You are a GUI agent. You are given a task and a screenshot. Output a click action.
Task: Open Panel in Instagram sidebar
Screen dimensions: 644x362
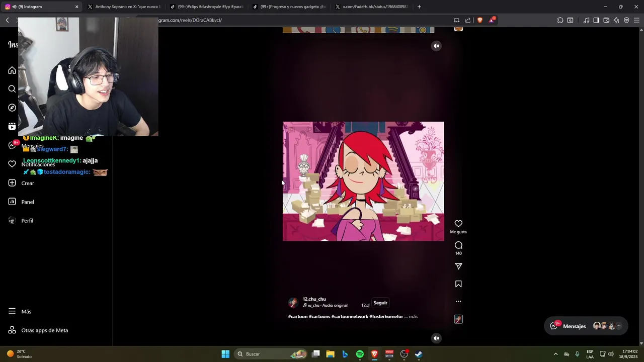coord(21,202)
